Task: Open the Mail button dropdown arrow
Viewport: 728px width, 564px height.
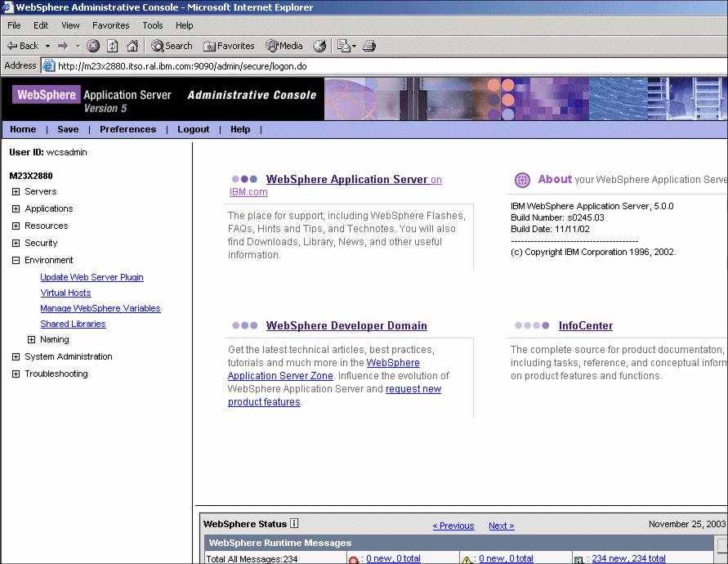Action: pos(355,46)
